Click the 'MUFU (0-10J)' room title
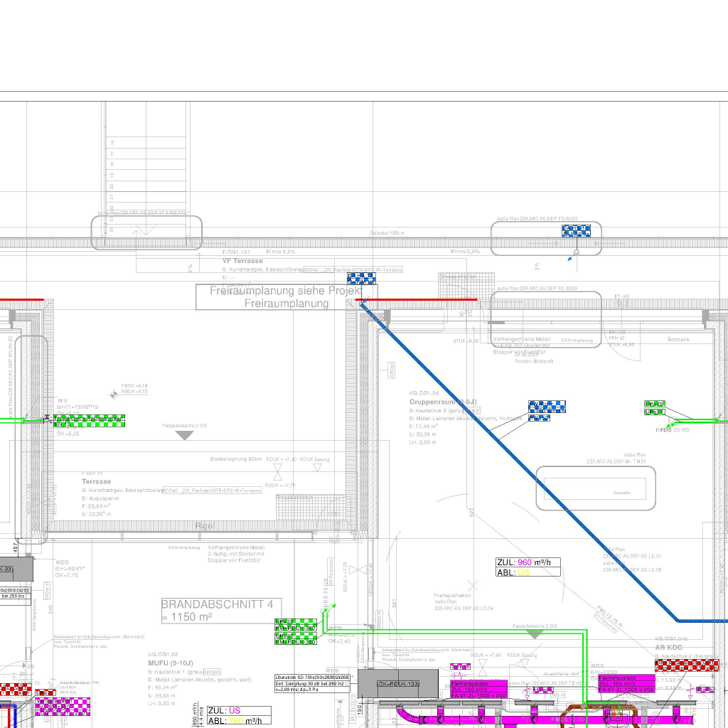The height and width of the screenshot is (728, 728). [x=171, y=663]
